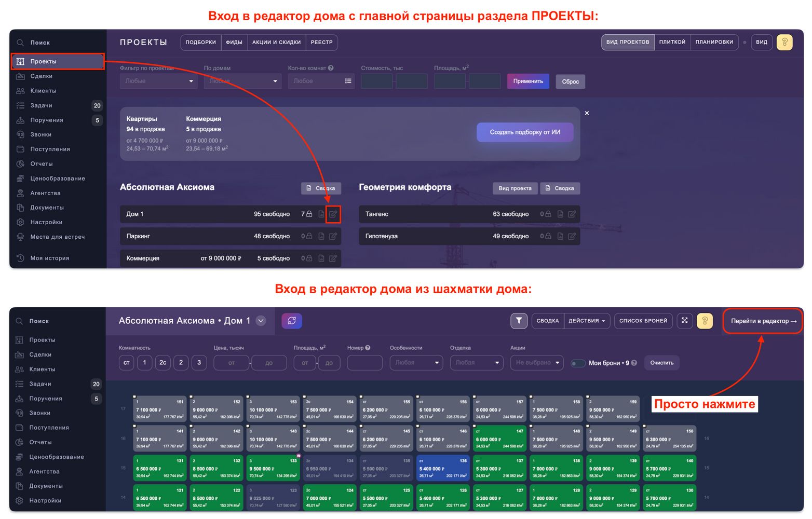Expand the Абсолютная Аксиома • Дом 1 title chevron
This screenshot has width=812, height=519.
(x=261, y=321)
